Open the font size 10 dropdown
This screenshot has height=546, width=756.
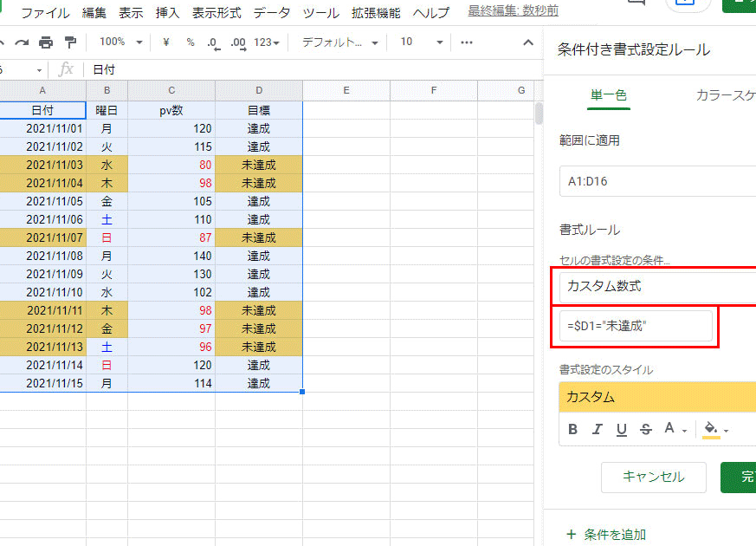tap(422, 42)
